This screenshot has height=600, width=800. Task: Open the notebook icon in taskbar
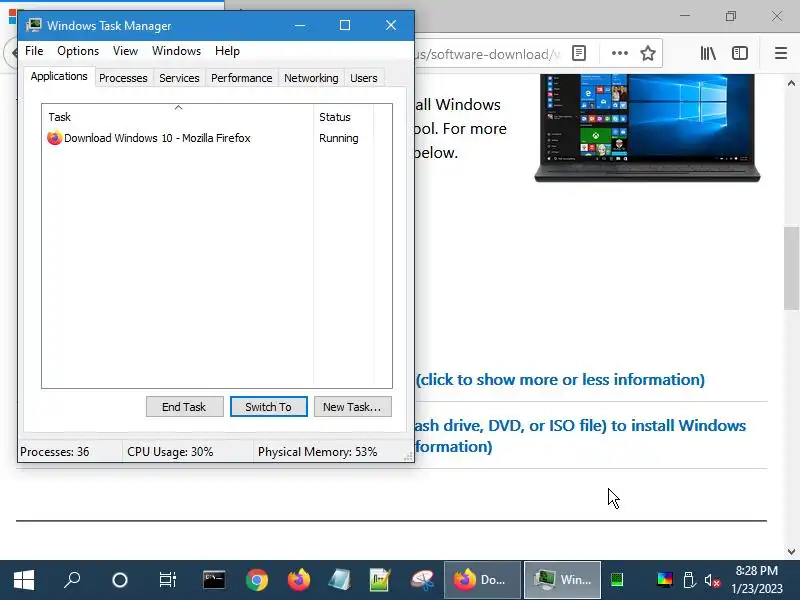[340, 580]
